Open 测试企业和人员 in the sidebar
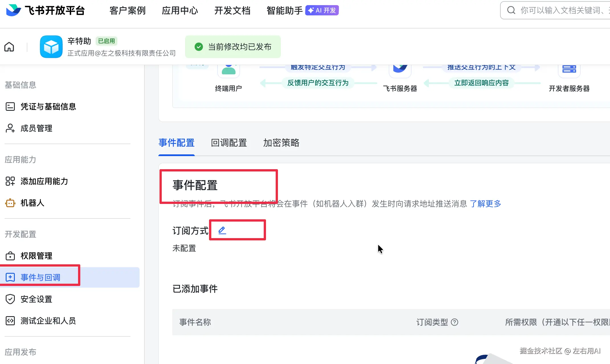Image resolution: width=610 pixels, height=364 pixels. click(x=48, y=321)
